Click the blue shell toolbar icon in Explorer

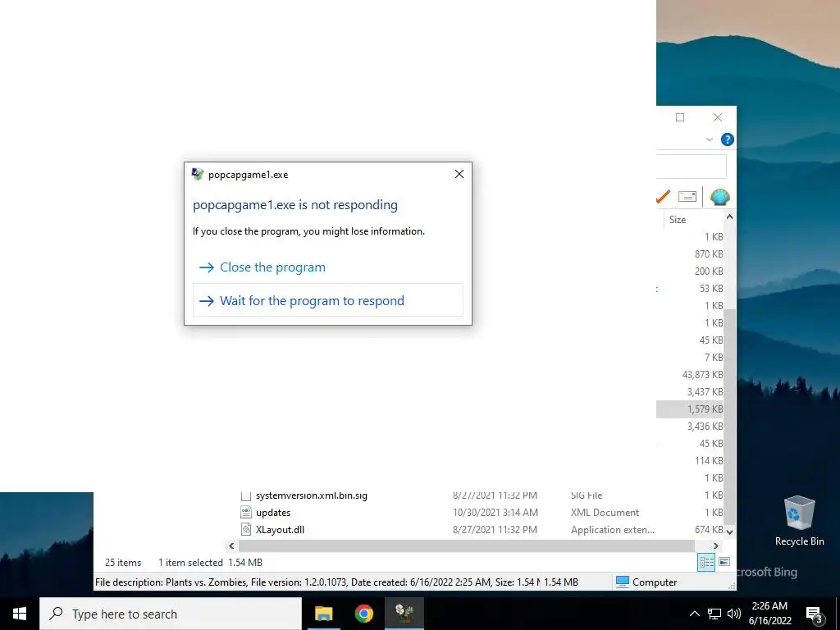pos(719,197)
